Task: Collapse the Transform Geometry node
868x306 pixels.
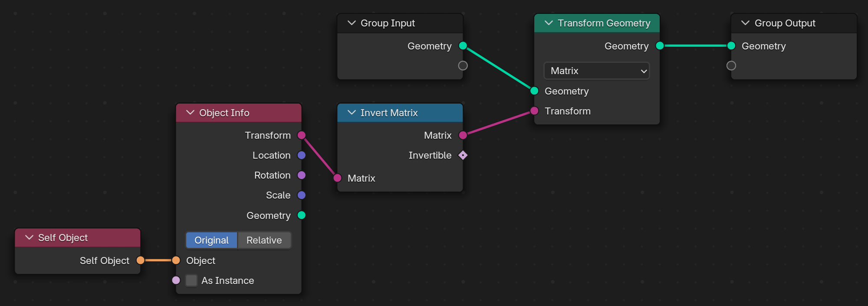Action: (x=549, y=23)
